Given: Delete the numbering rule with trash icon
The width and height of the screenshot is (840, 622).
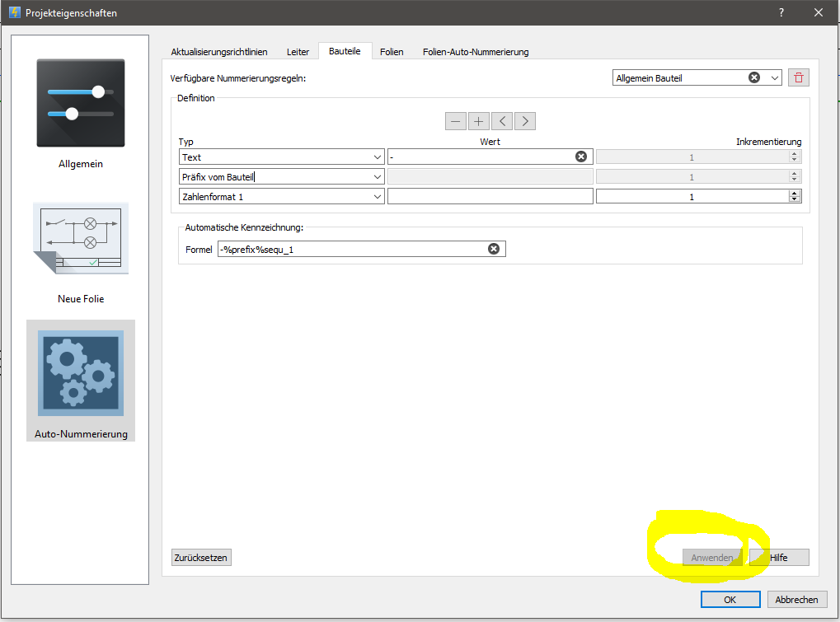Looking at the screenshot, I should 797,77.
